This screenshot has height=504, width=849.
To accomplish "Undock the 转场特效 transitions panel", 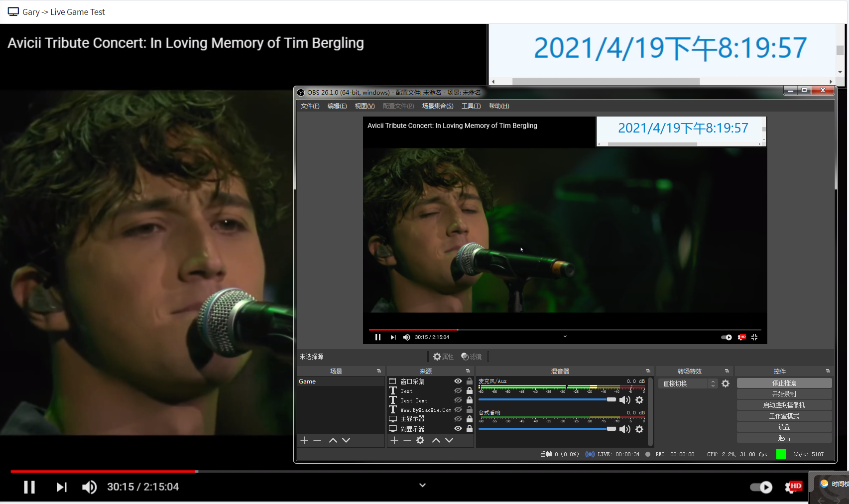I will (727, 371).
